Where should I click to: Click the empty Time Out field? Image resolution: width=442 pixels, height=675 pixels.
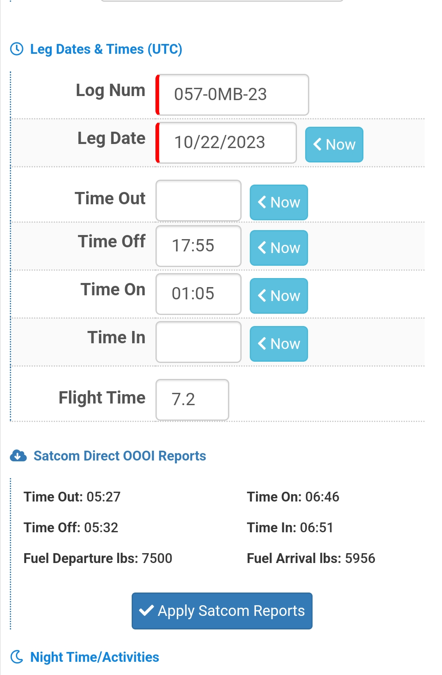198,201
